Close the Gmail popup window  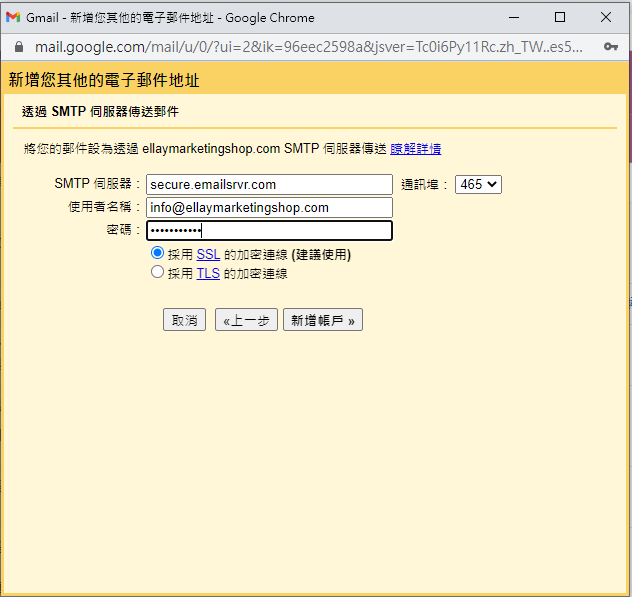click(606, 18)
